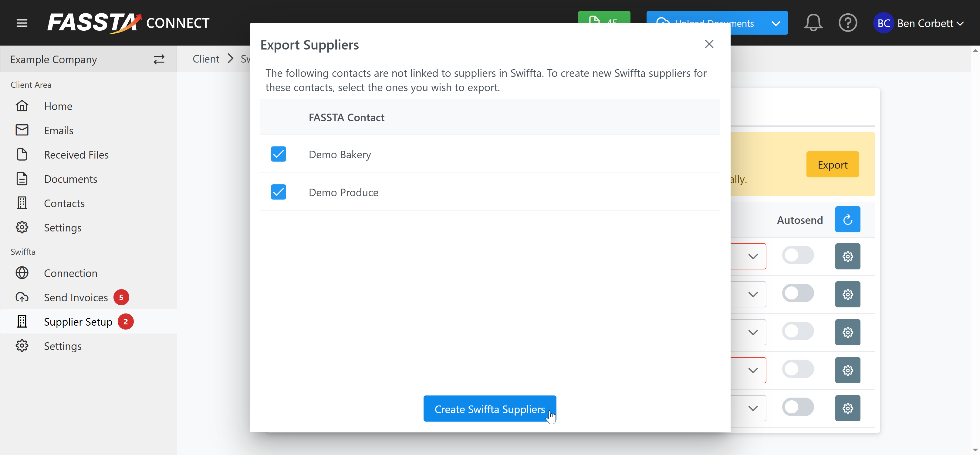980x455 pixels.
Task: Open Received Files in the sidebar
Action: tap(76, 155)
